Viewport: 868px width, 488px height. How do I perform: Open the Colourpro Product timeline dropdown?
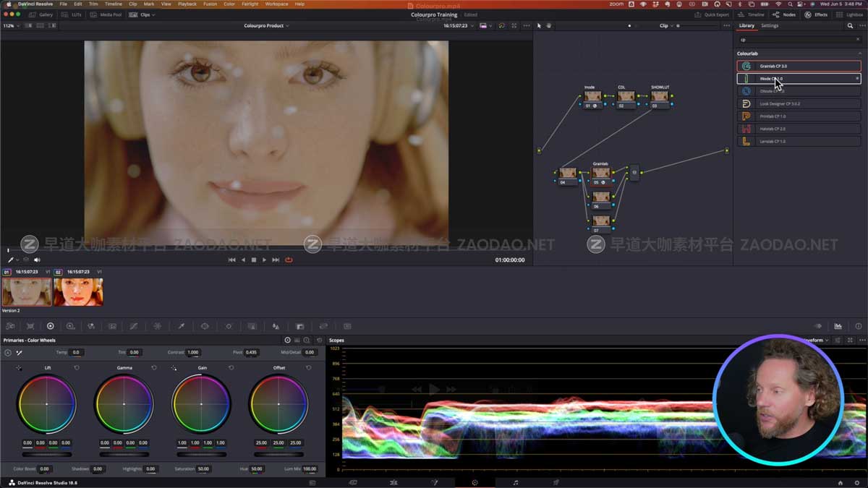266,25
